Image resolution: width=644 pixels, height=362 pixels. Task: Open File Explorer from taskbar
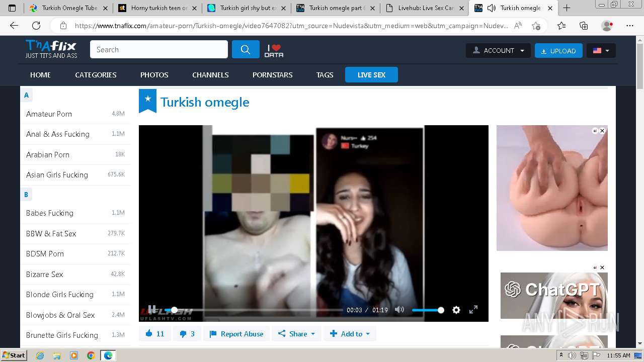(x=57, y=355)
